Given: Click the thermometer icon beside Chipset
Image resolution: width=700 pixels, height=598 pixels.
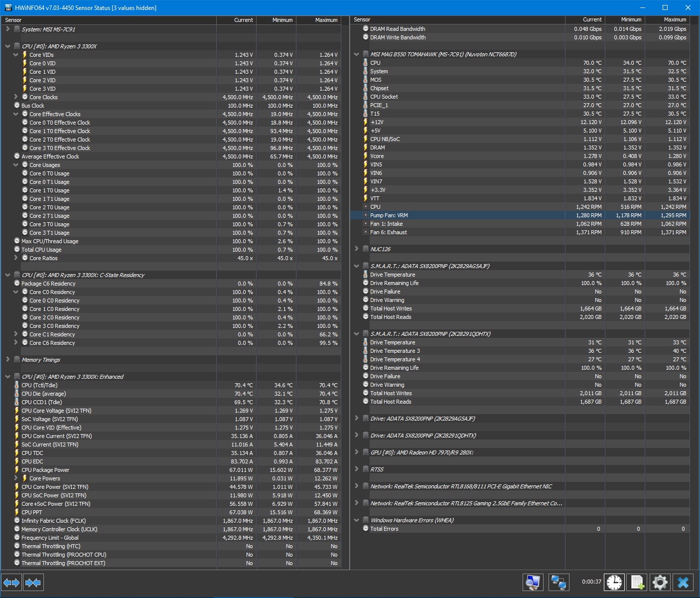Looking at the screenshot, I should point(366,88).
